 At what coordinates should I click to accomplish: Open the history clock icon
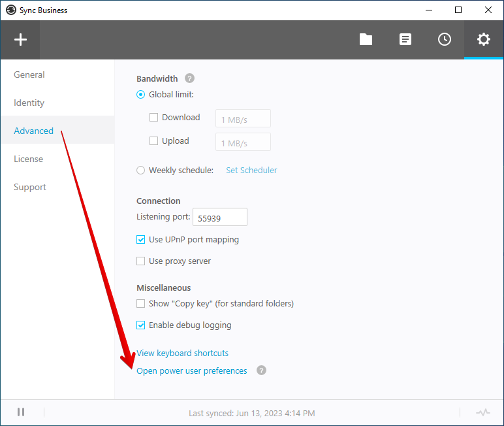coord(445,40)
